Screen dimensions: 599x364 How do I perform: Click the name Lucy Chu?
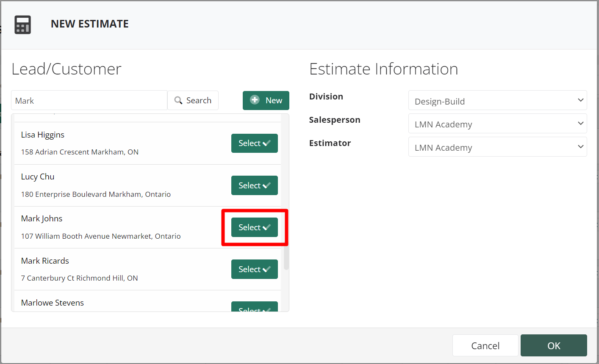(38, 176)
